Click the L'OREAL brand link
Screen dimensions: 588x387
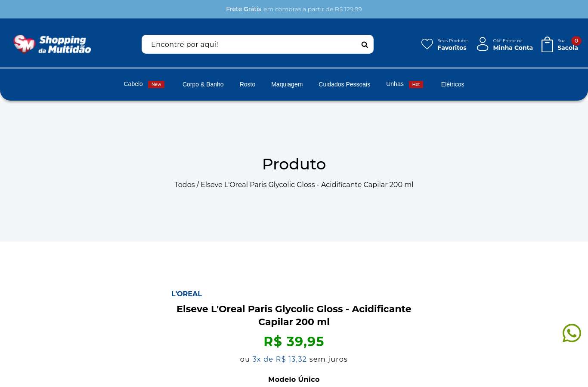[x=186, y=294]
